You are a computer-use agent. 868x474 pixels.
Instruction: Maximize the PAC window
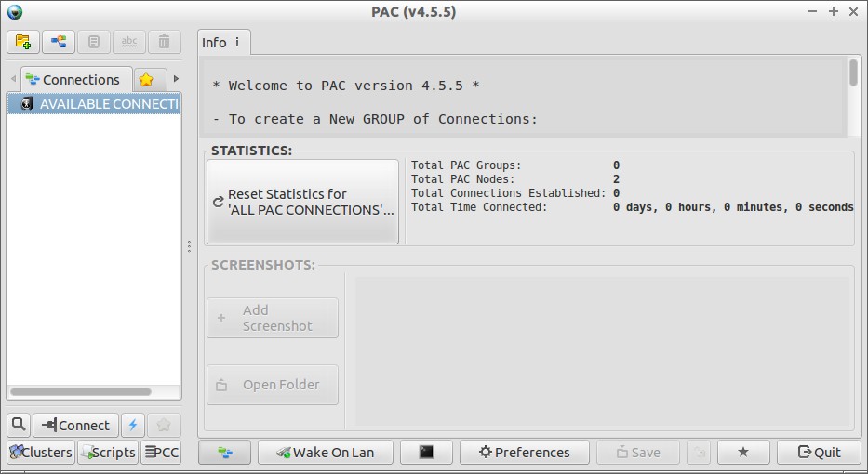834,11
